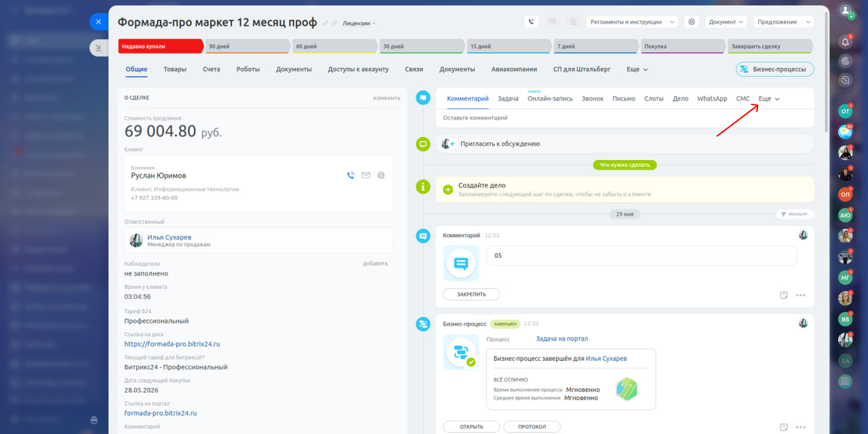Screen dimensions: 868x434
Task: Open the Документ dropdown menu
Action: pos(726,22)
